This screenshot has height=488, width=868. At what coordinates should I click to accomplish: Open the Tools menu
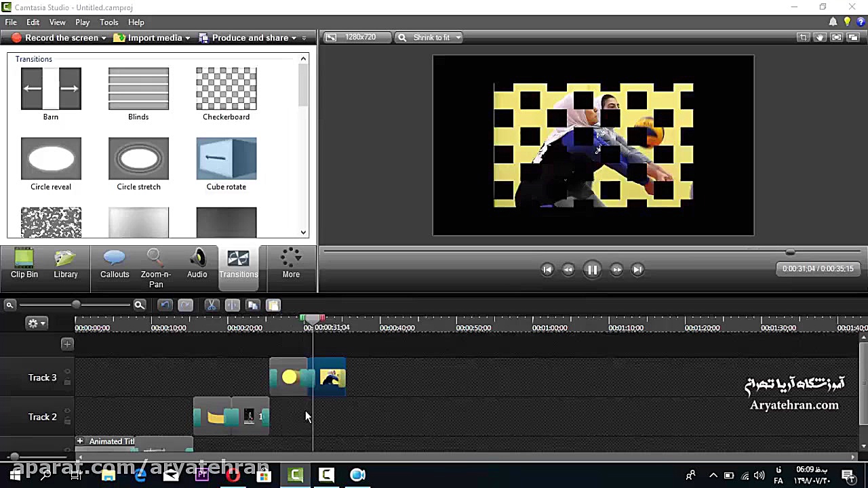[x=108, y=22]
